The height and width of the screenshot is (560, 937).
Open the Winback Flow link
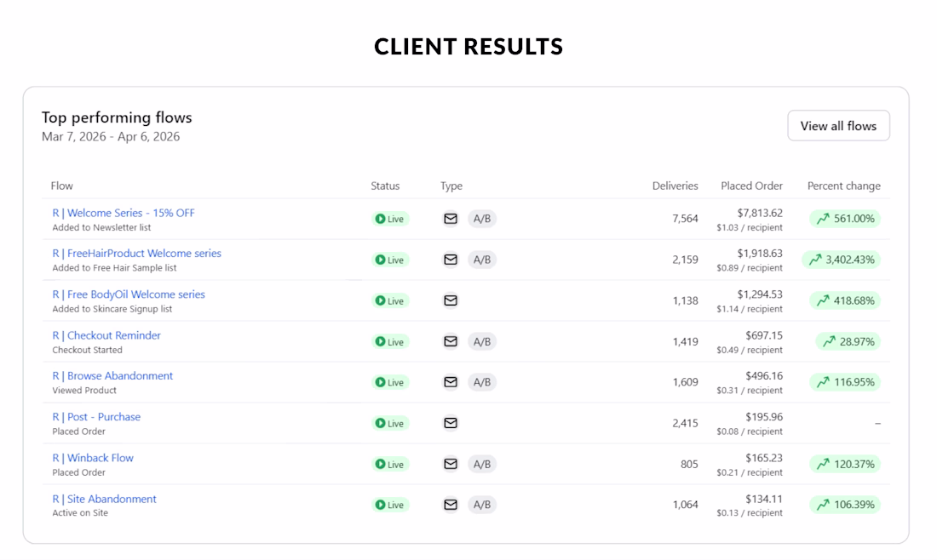pyautogui.click(x=93, y=458)
